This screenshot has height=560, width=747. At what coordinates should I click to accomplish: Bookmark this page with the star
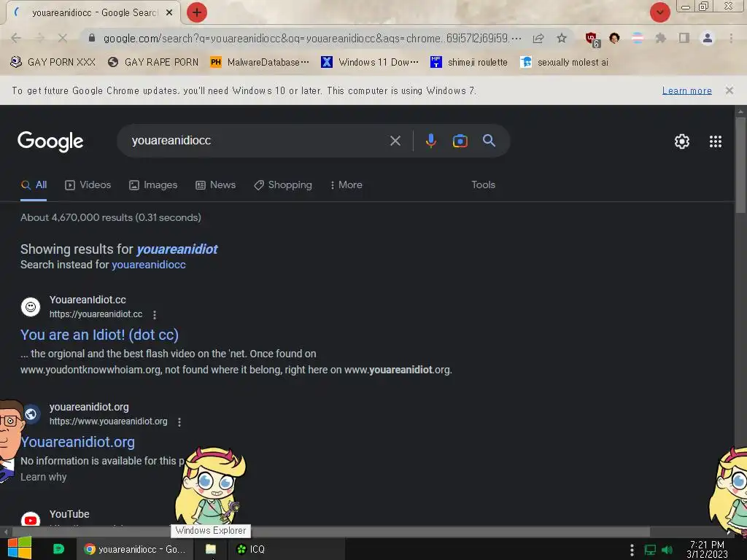tap(562, 38)
